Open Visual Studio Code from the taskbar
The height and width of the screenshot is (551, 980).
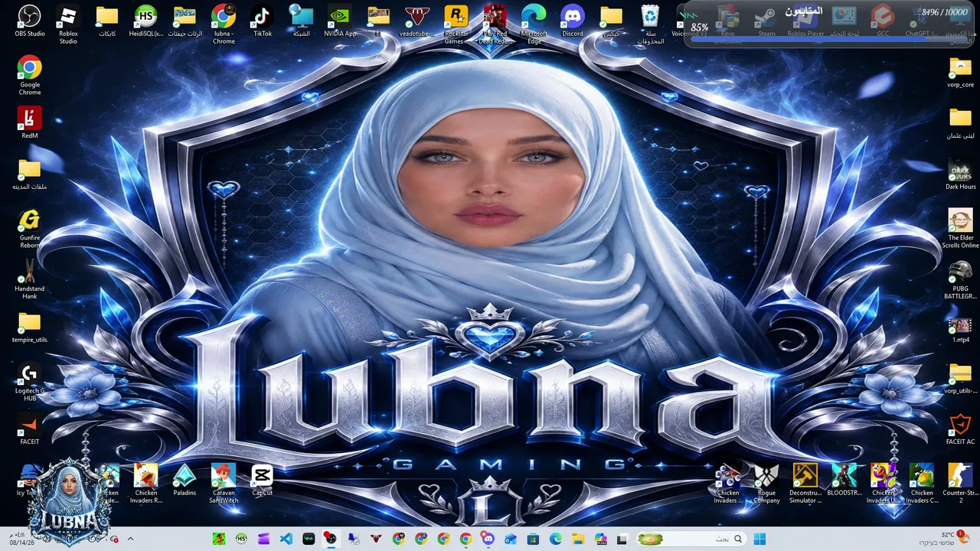coord(286,539)
